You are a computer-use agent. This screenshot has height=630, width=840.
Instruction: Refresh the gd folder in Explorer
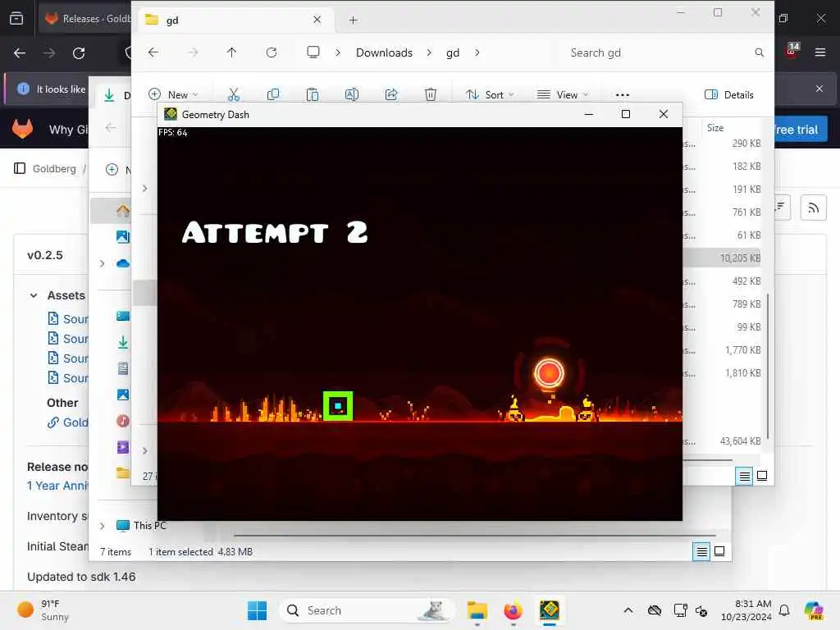(272, 52)
